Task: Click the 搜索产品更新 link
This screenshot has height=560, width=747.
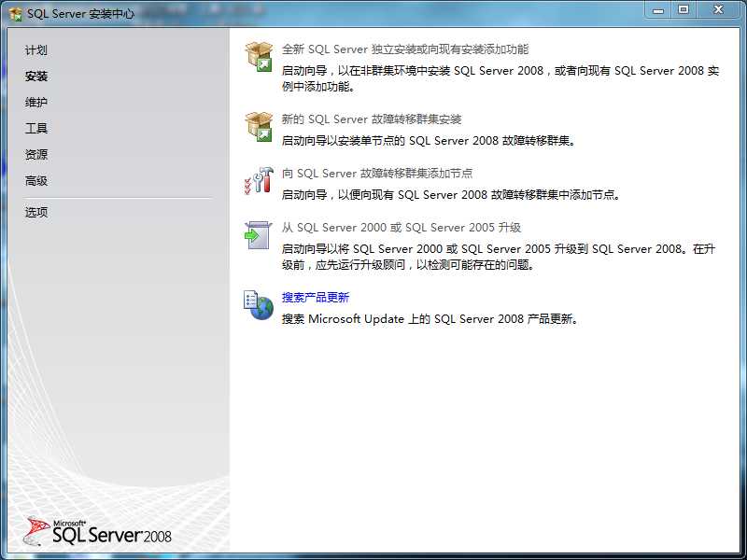Action: coord(316,298)
